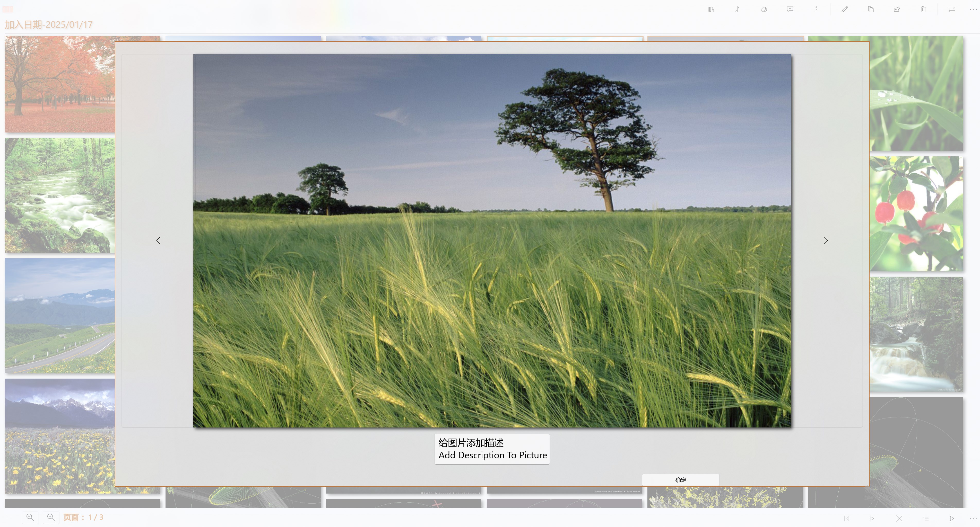Click the library books icon in toolbar
The height and width of the screenshot is (527, 980).
711,10
